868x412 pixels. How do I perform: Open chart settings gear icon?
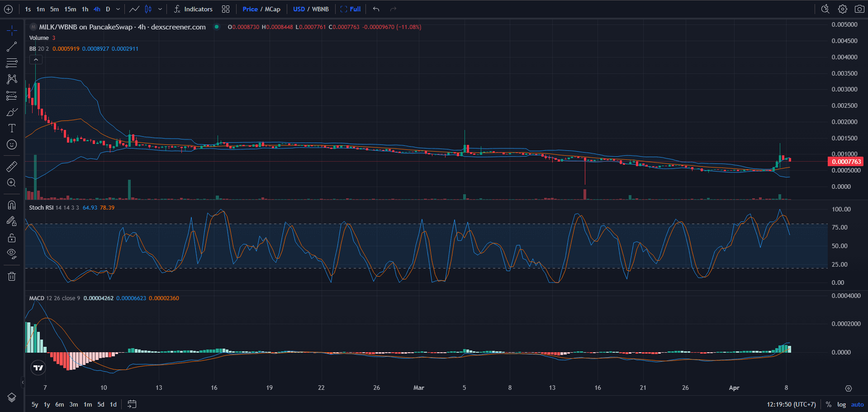(842, 9)
